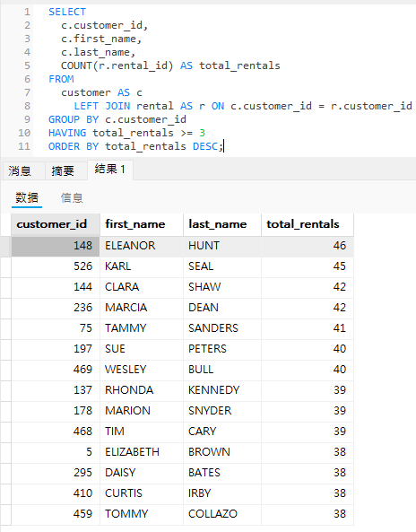Click the SANDERS last name cell
Viewport: 416px width, 532px height.
(222, 328)
